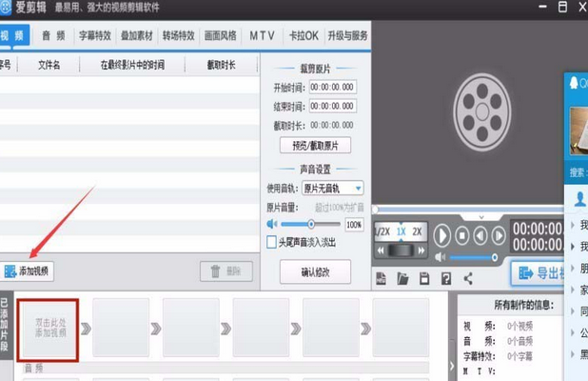The image size is (588, 381).
Task: Open the 使用音轨 dropdown
Action: click(x=333, y=188)
